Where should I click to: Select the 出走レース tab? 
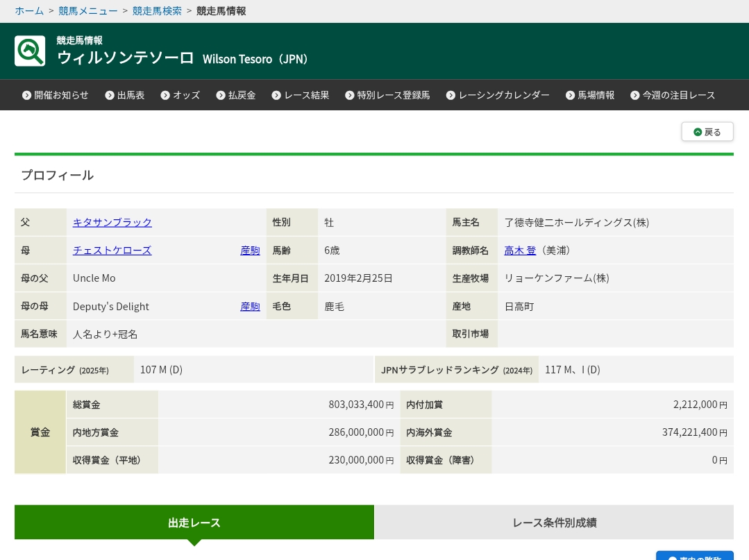tap(194, 523)
